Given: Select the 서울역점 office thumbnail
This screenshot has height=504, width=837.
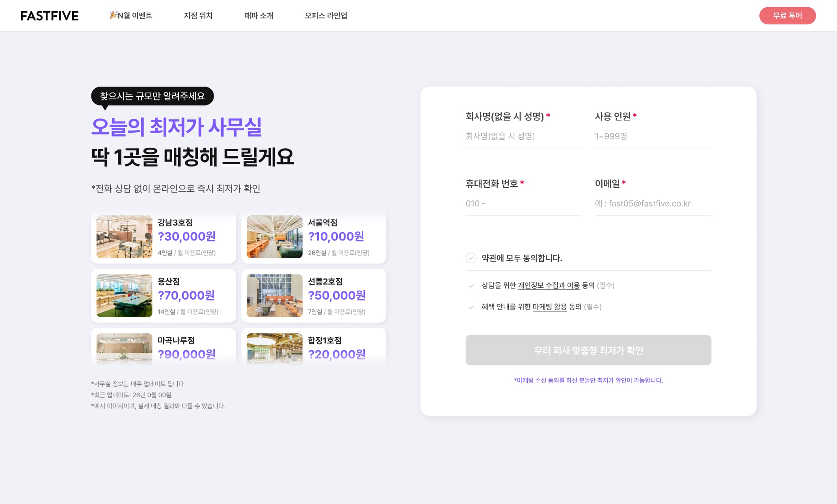Looking at the screenshot, I should [275, 237].
